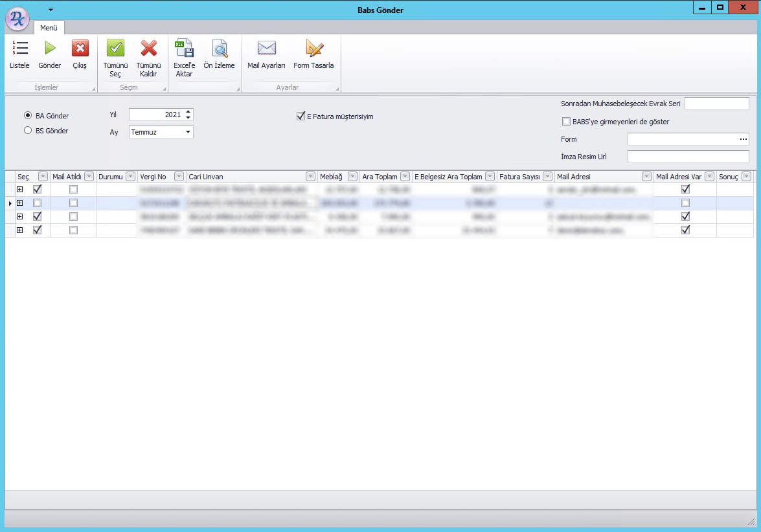Export grid with Excel'e Aktar icon
The image size is (761, 532).
point(184,48)
